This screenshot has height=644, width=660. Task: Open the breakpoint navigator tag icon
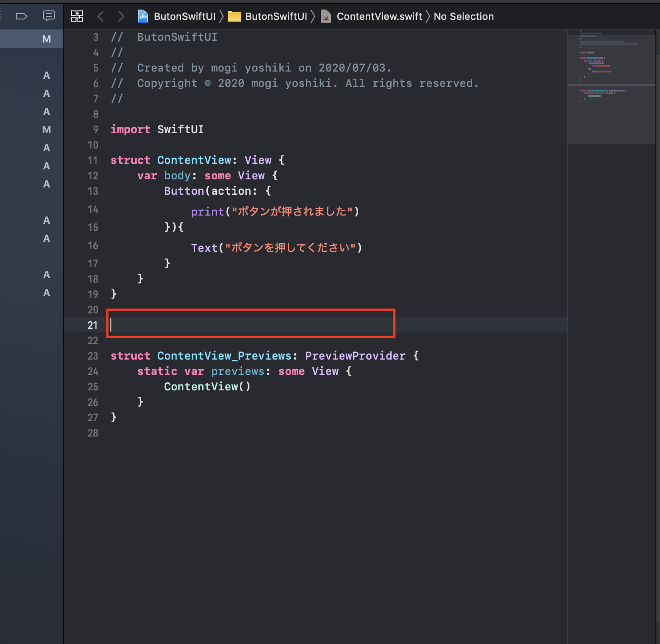pos(21,16)
